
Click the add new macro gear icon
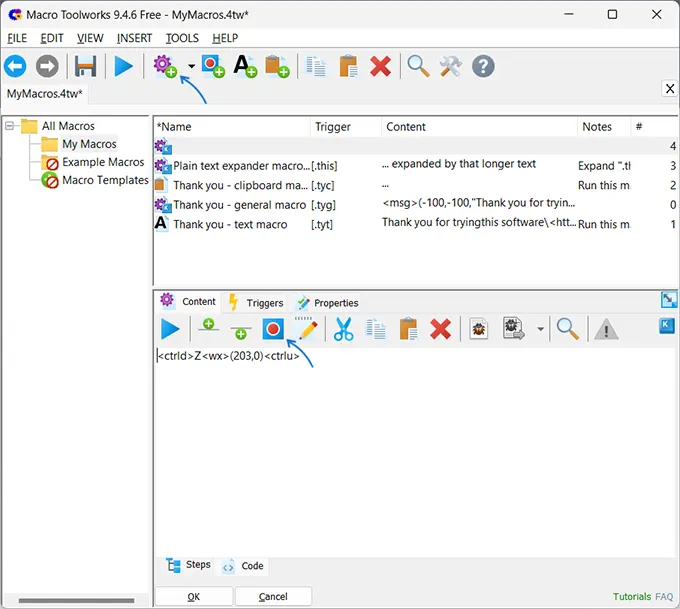(165, 66)
